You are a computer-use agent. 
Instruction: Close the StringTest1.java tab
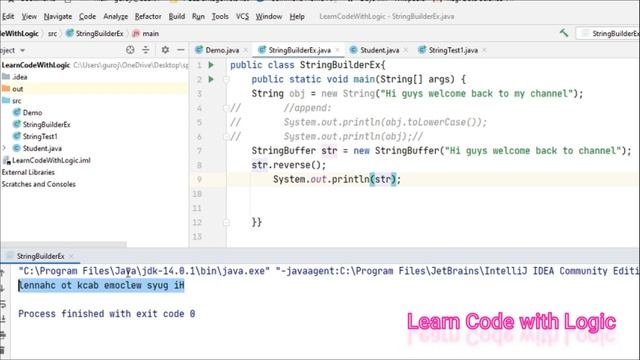tap(484, 50)
